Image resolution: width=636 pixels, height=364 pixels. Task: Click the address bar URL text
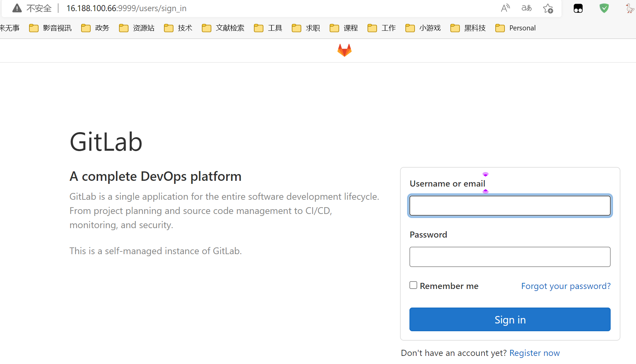click(126, 8)
